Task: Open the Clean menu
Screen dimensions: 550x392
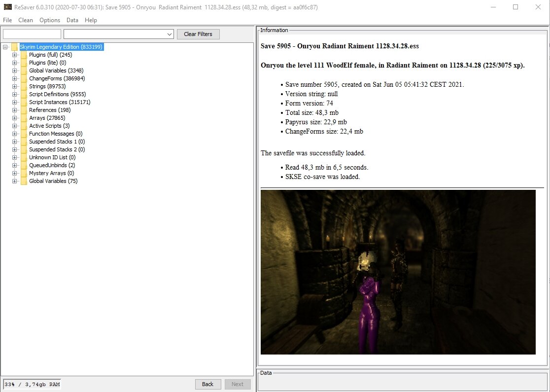Action: point(26,20)
